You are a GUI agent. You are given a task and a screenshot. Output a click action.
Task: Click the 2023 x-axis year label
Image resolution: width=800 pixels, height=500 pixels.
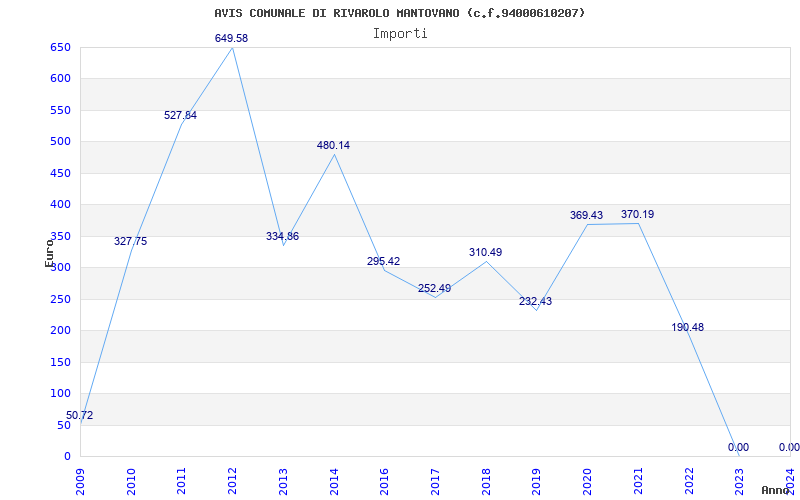(739, 481)
